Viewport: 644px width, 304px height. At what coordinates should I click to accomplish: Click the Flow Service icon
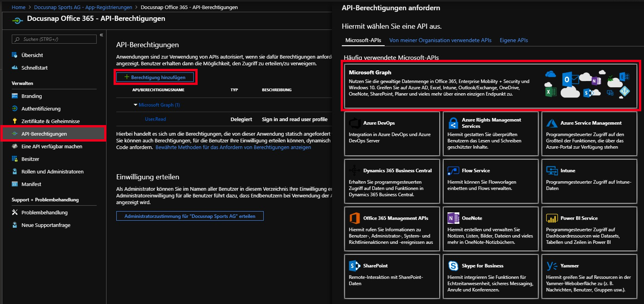pyautogui.click(x=453, y=171)
